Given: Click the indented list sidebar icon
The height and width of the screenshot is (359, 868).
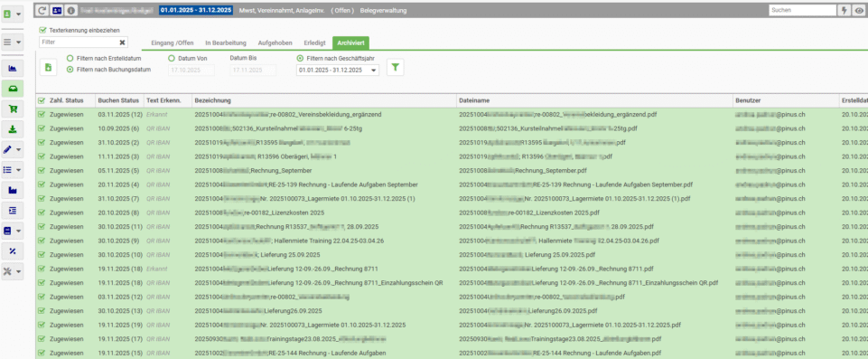Looking at the screenshot, I should pos(12,211).
